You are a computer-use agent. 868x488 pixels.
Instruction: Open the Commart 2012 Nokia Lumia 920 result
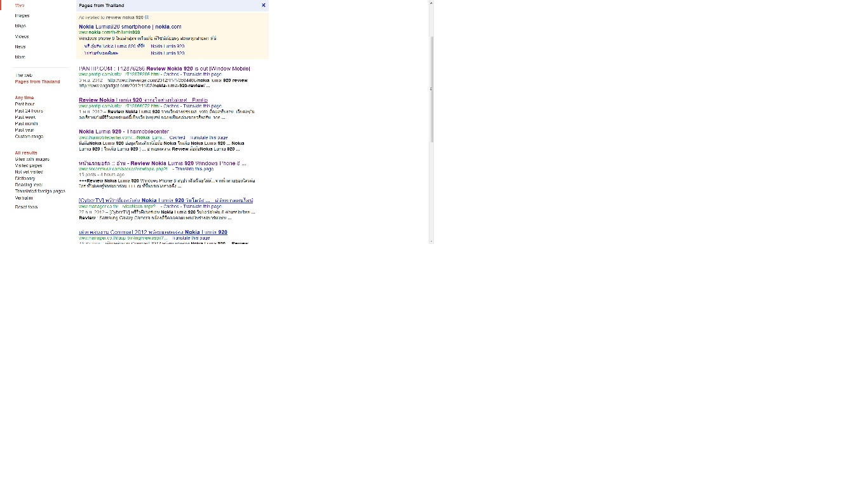point(153,232)
